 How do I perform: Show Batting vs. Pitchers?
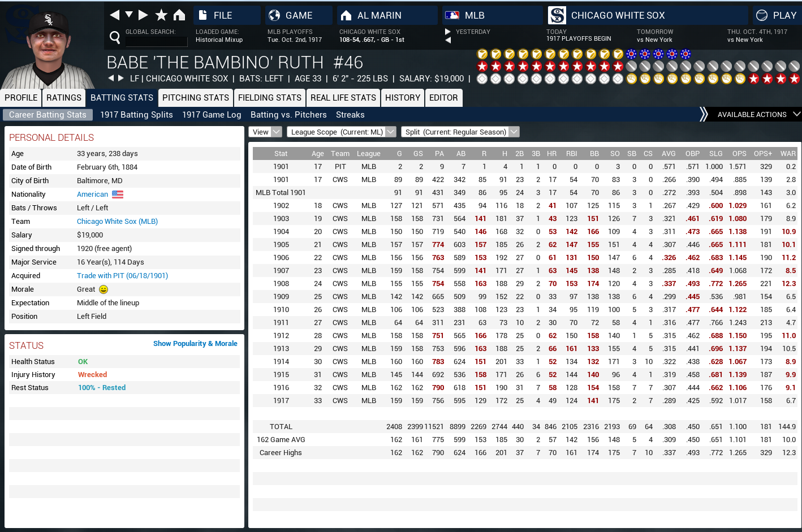pos(288,115)
